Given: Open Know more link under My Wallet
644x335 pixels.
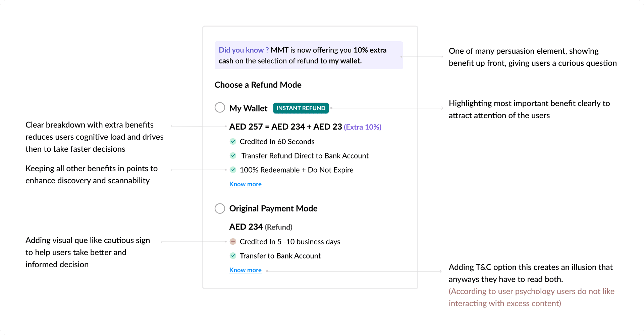Looking at the screenshot, I should (x=245, y=184).
